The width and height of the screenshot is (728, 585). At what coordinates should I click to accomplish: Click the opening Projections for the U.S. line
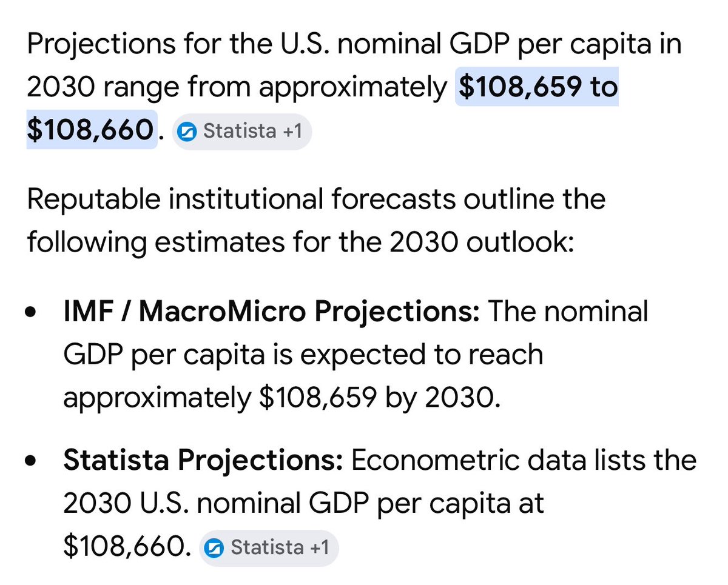[x=354, y=45]
